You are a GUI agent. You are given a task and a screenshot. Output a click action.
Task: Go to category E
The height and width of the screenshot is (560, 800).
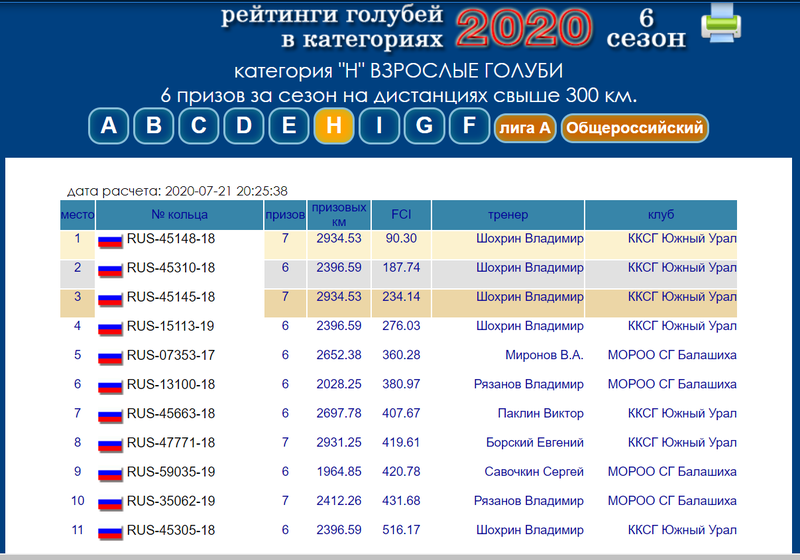coord(289,126)
